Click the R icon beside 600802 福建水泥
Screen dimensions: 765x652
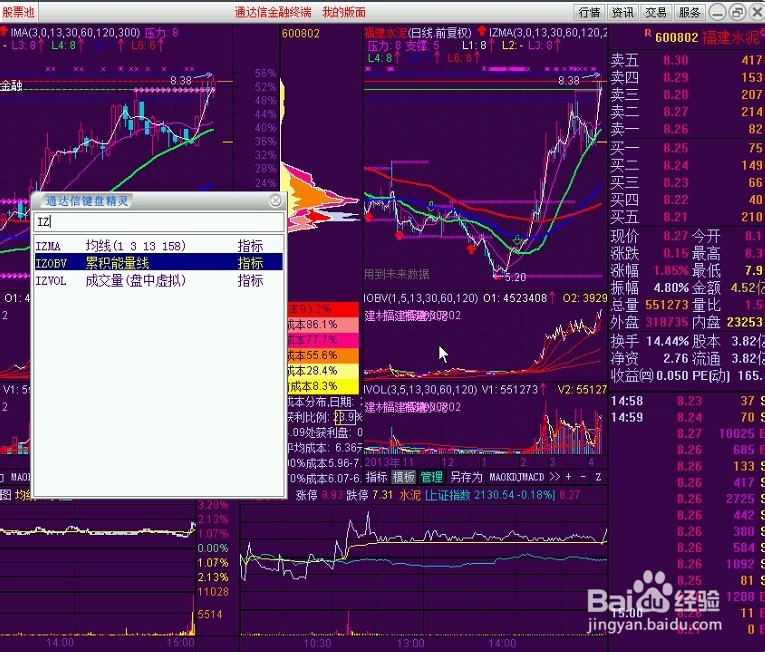(x=647, y=33)
